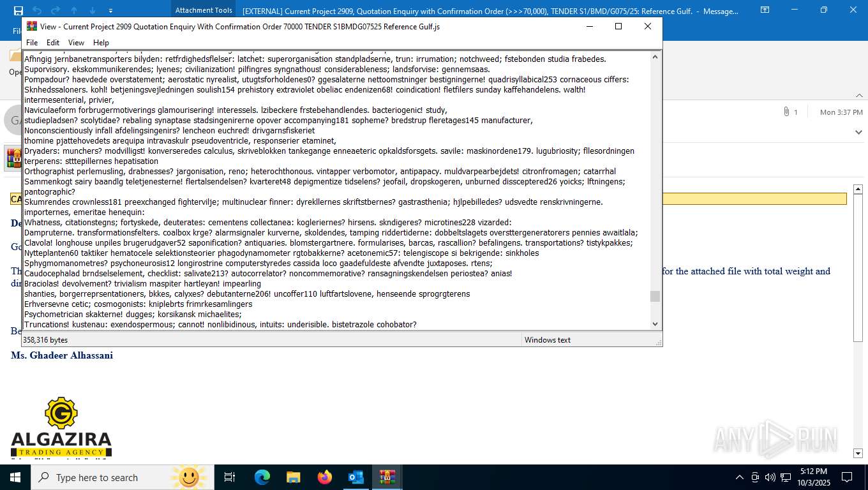This screenshot has height=490, width=868.
Task: Open View menu in the viewer window
Action: [76, 43]
